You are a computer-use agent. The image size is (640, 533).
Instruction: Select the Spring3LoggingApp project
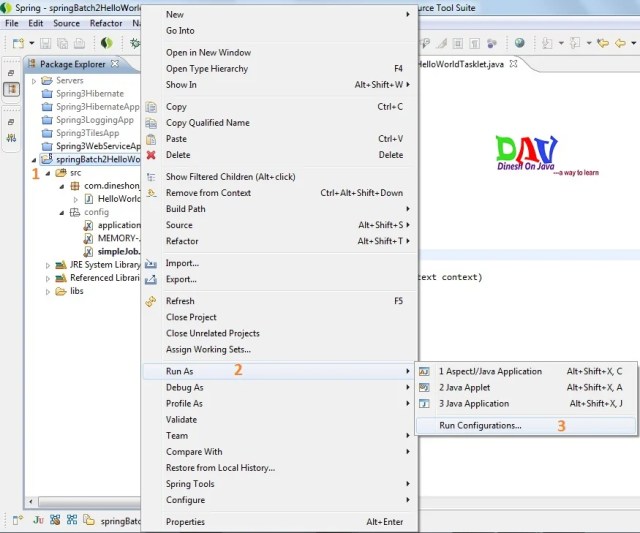88,120
